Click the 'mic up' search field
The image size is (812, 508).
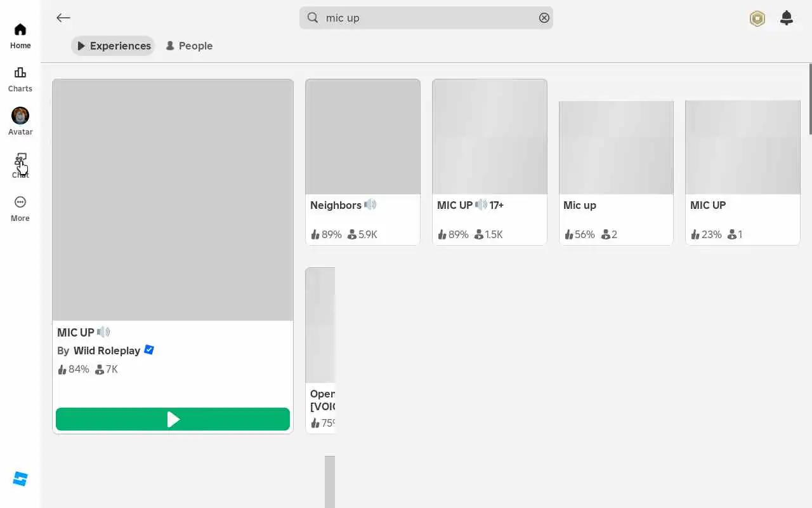[426, 18]
